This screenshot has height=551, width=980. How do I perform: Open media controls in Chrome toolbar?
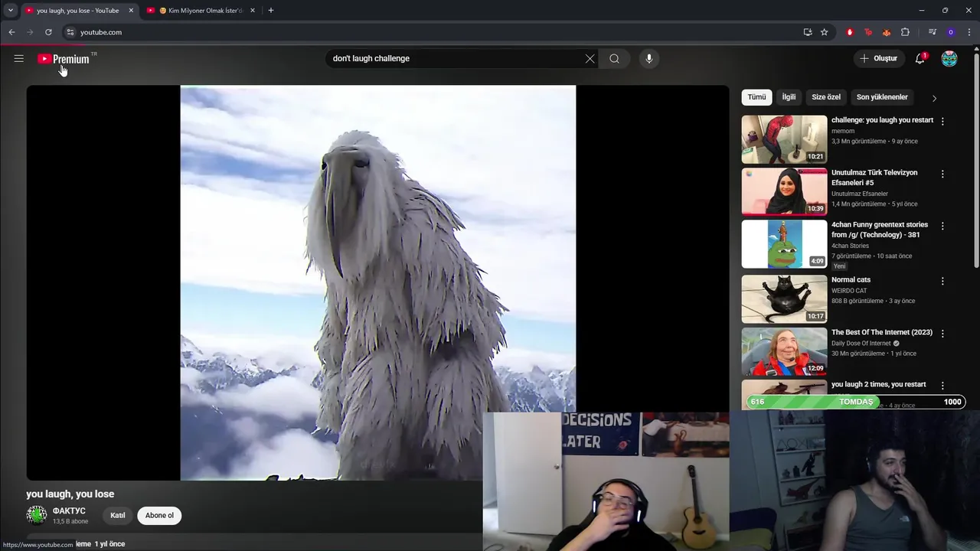932,32
